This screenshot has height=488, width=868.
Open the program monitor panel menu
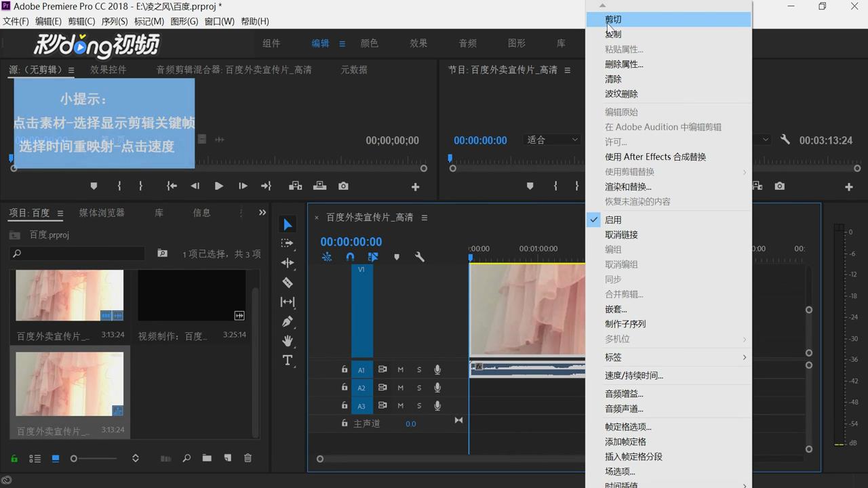tap(568, 70)
